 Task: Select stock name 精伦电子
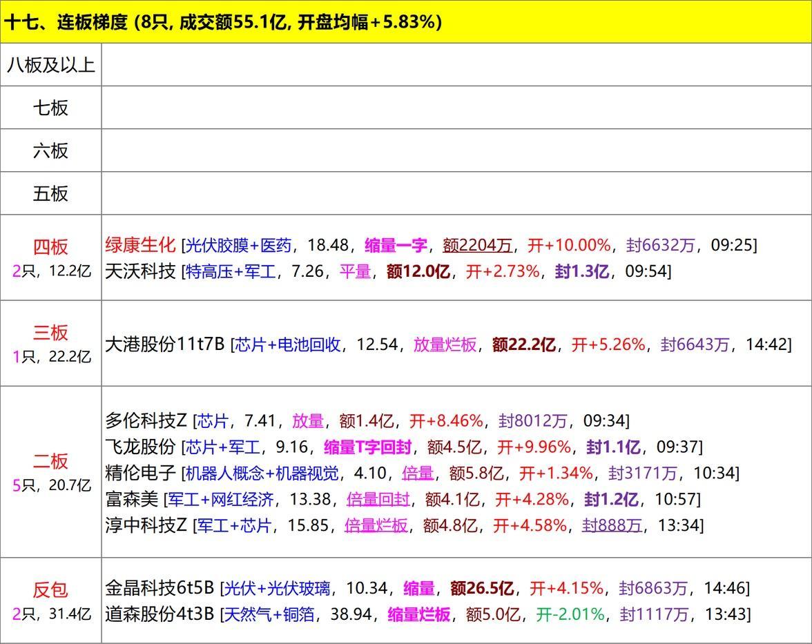coord(140,473)
